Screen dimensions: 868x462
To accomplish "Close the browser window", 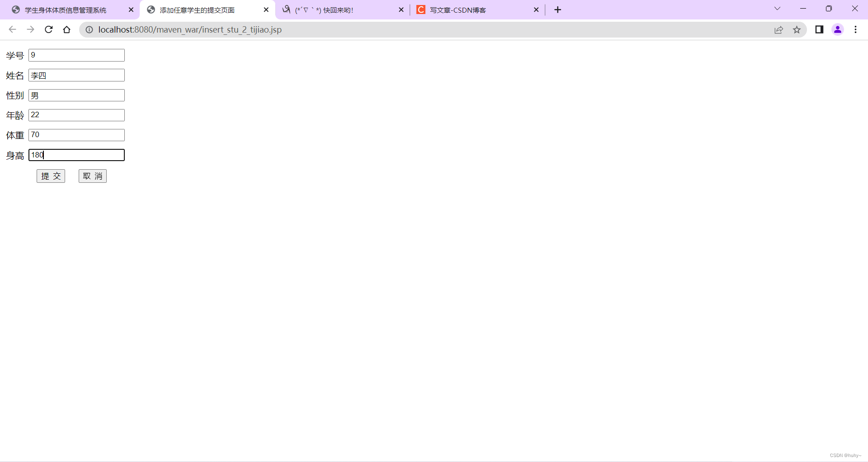I will [855, 9].
